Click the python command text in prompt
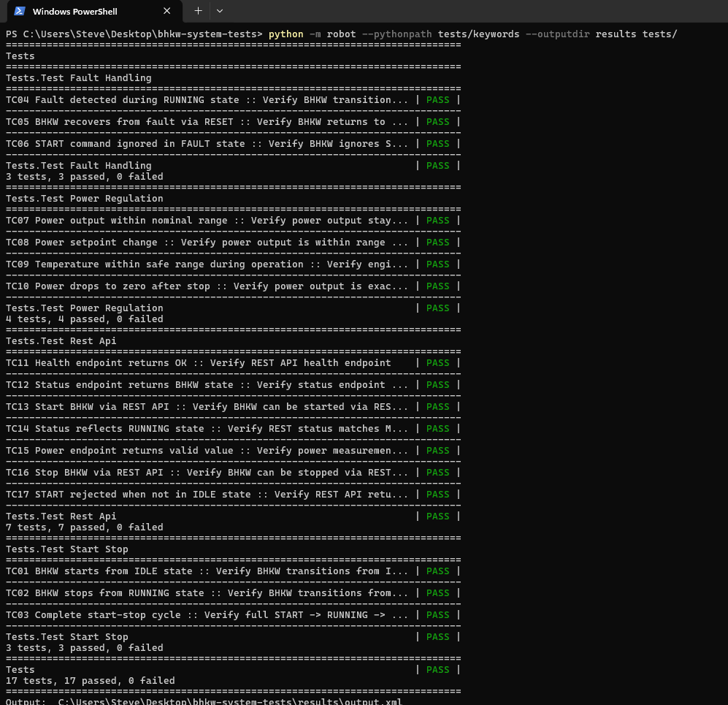 coord(286,34)
